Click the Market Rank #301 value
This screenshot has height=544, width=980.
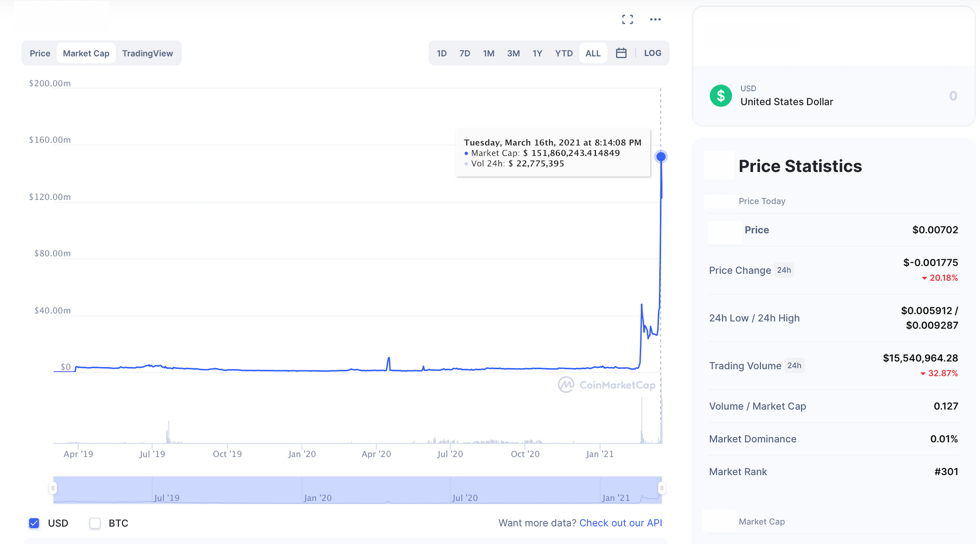(x=946, y=471)
